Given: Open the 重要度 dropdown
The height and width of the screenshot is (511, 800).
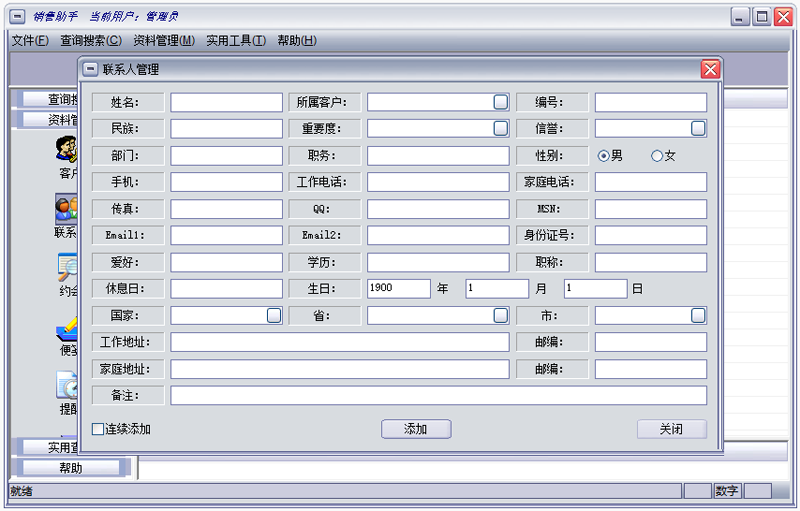Looking at the screenshot, I should [501, 129].
